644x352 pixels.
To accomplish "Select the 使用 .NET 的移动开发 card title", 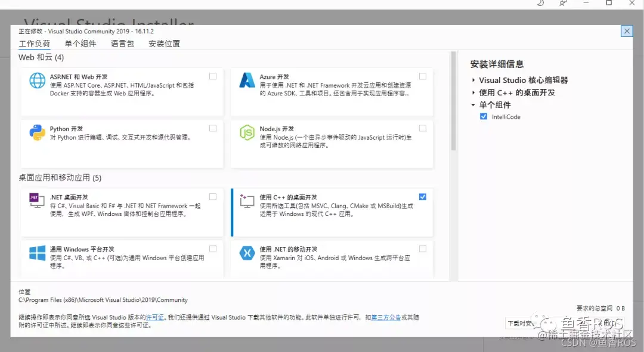I will point(289,249).
